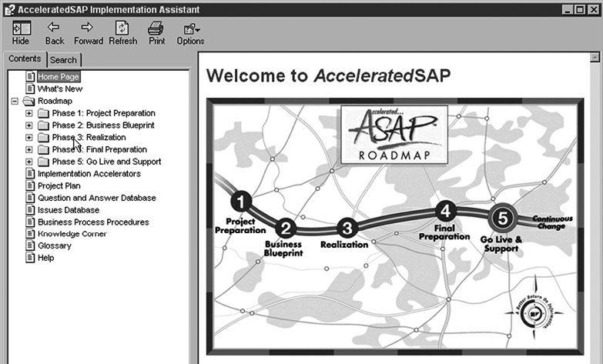Viewport: 603px width, 364px height.
Task: Open Help topic in tree
Action: (x=45, y=258)
